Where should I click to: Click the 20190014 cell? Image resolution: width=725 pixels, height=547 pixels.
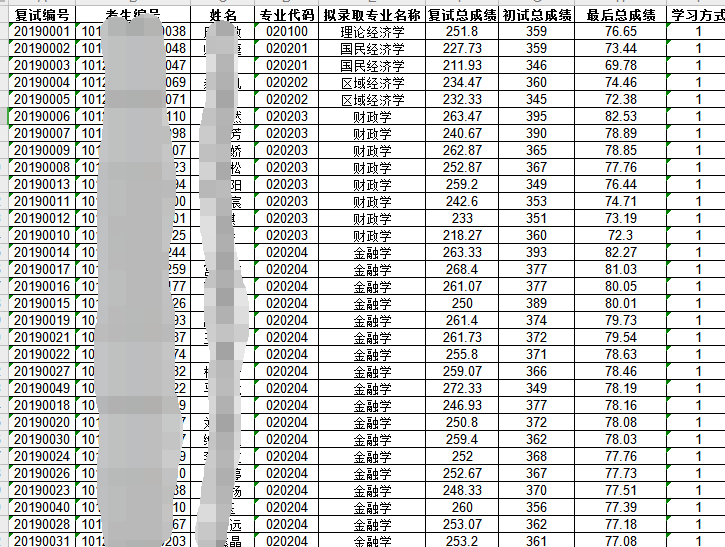pyautogui.click(x=42, y=252)
